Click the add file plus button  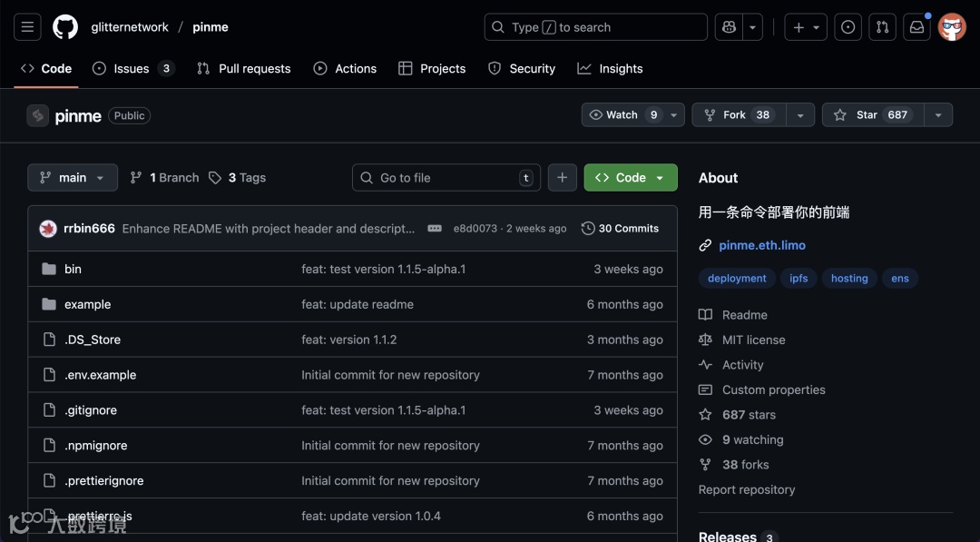click(563, 178)
